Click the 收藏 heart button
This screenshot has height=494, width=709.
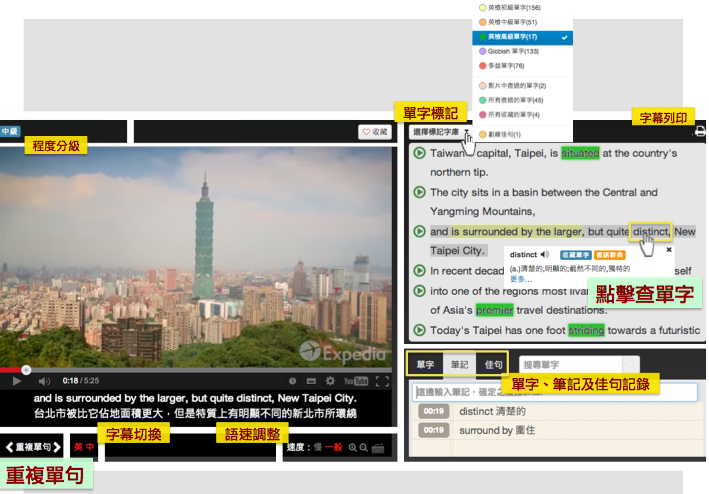(375, 131)
